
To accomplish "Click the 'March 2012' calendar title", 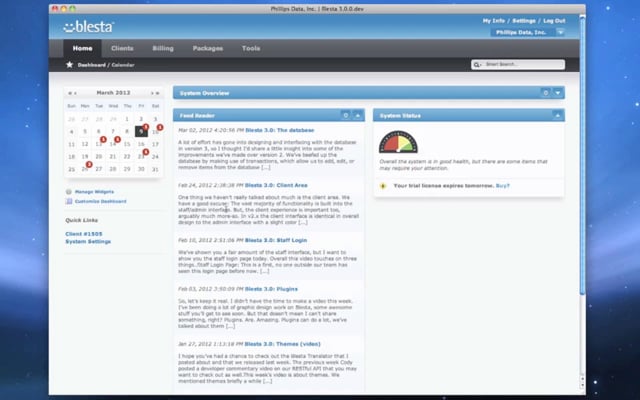I will [113, 93].
